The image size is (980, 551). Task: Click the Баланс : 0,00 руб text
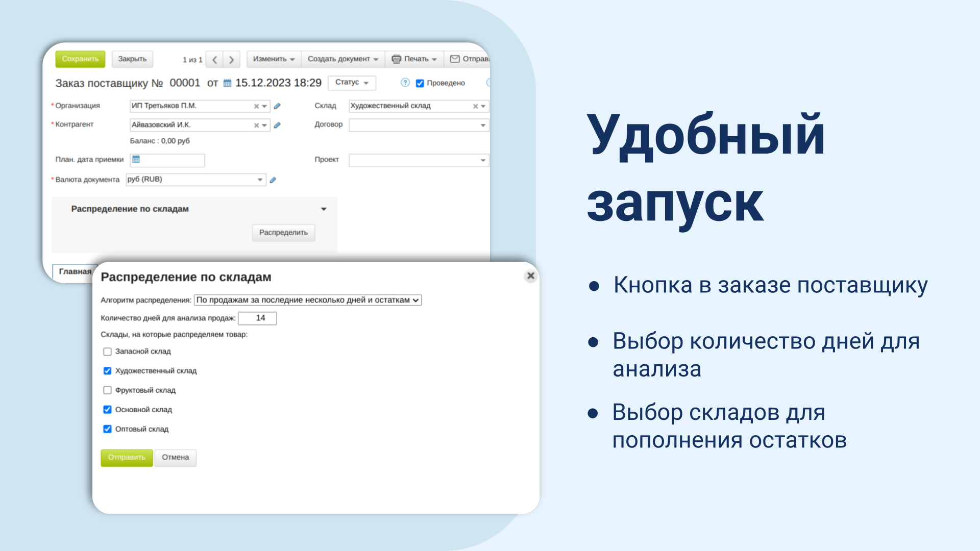click(x=160, y=141)
